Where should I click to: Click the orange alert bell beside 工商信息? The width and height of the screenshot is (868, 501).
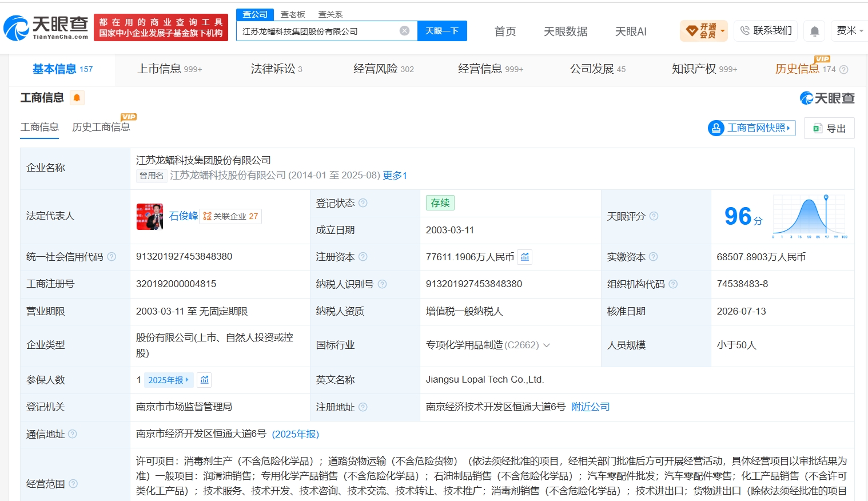point(77,98)
